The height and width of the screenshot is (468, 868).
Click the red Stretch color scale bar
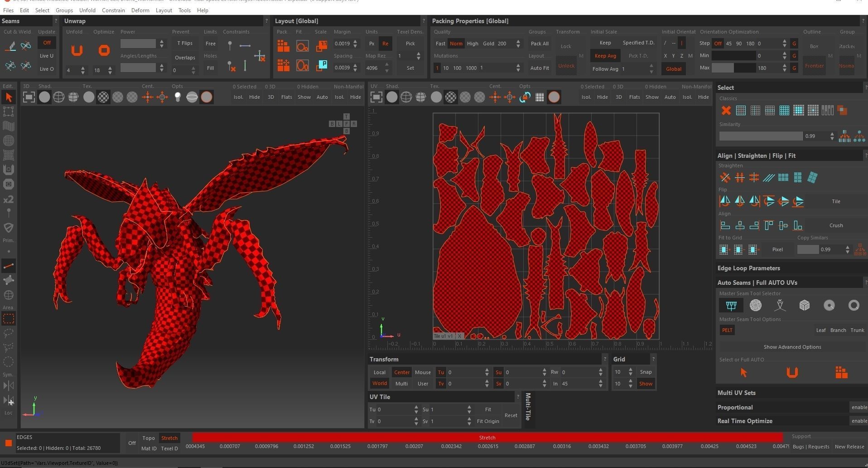tap(487, 438)
